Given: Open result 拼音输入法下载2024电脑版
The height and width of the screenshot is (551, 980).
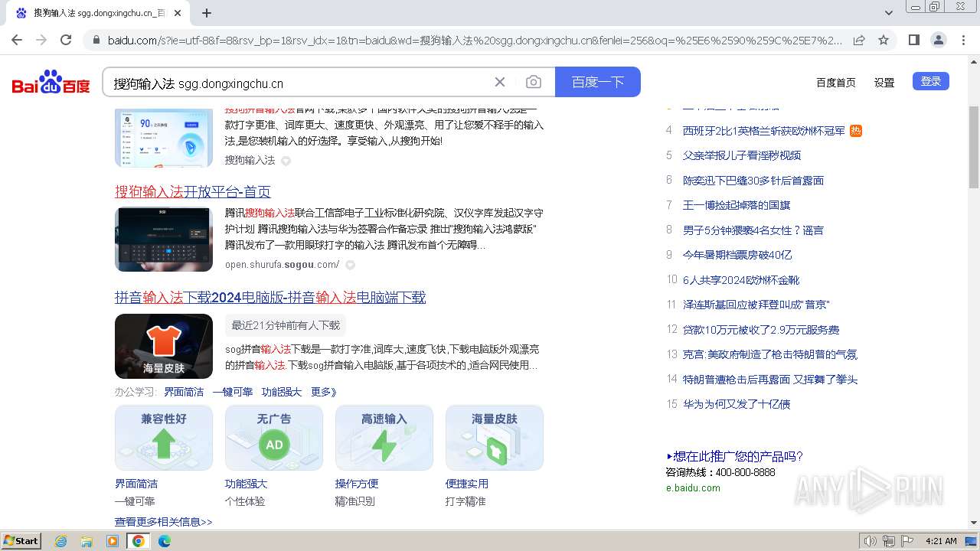Looking at the screenshot, I should pos(270,297).
